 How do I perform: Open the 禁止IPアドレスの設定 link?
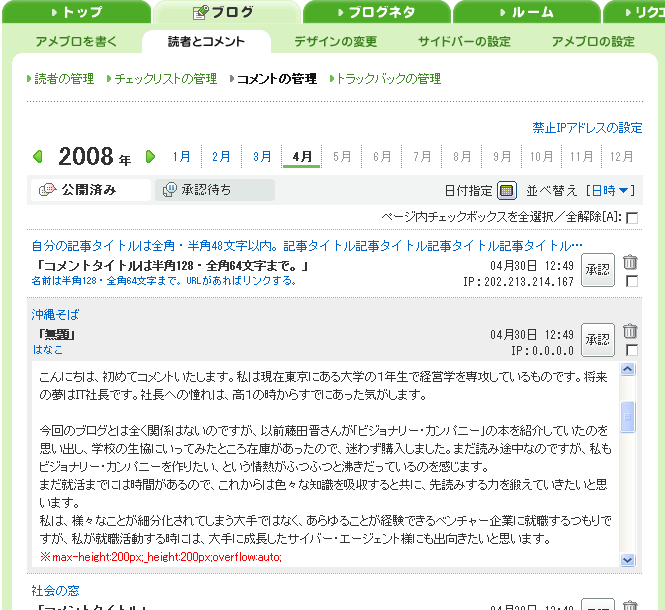click(587, 128)
